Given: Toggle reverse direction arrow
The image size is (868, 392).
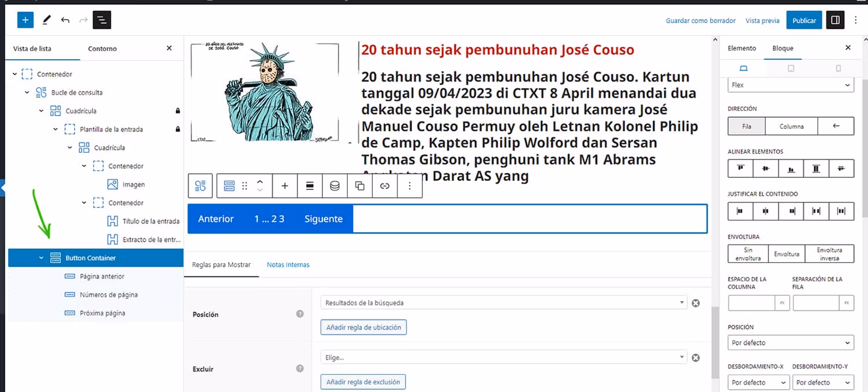Looking at the screenshot, I should click(x=836, y=126).
